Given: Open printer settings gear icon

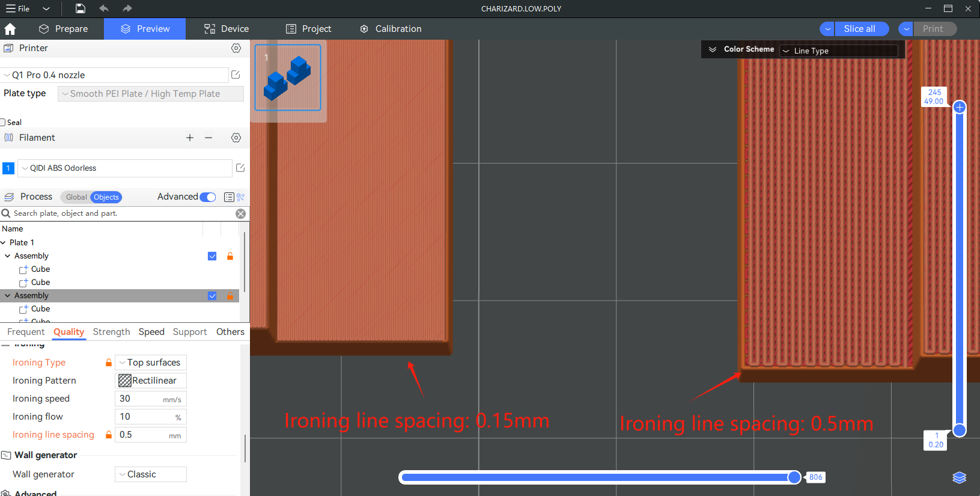Looking at the screenshot, I should pyautogui.click(x=236, y=48).
